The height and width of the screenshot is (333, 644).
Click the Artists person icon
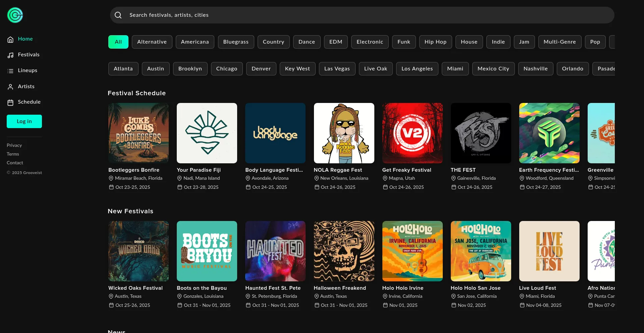point(10,87)
